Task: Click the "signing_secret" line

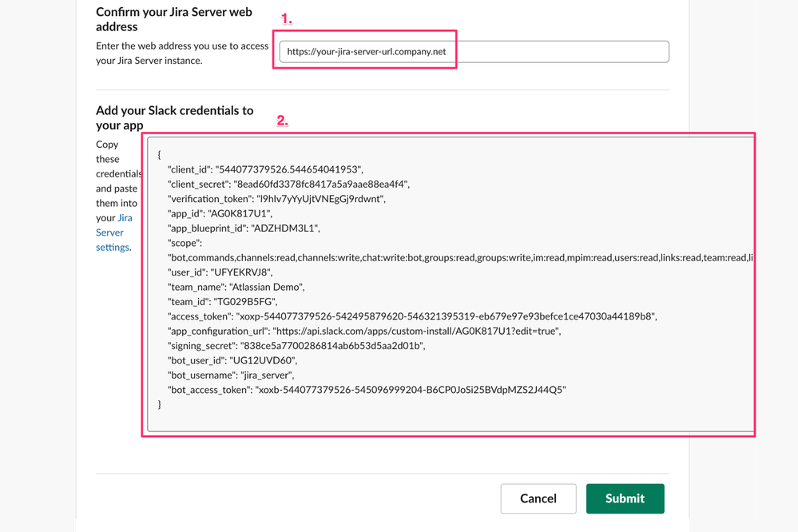Action: click(x=296, y=346)
